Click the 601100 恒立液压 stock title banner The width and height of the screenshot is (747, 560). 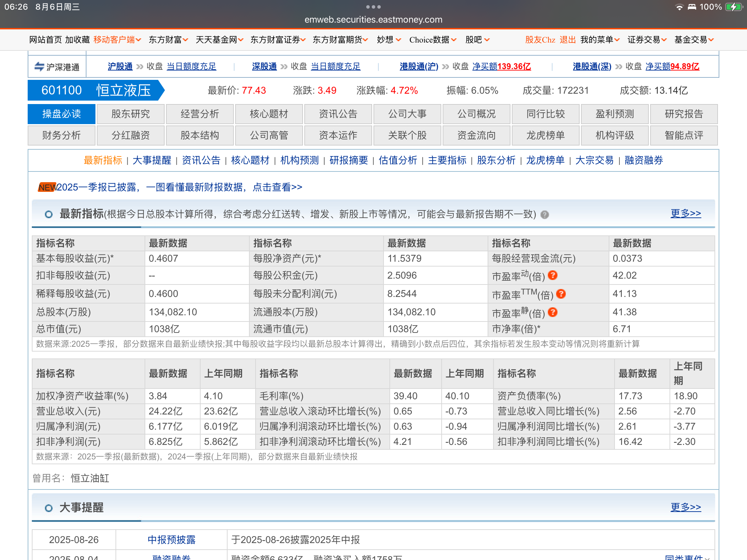point(96,90)
